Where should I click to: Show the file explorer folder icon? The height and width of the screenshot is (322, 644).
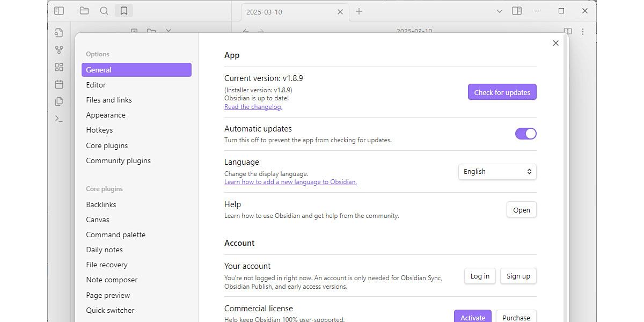(84, 11)
